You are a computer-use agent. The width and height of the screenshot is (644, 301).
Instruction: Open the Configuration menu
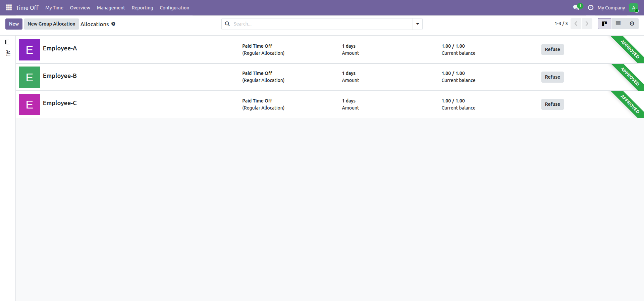click(x=174, y=8)
